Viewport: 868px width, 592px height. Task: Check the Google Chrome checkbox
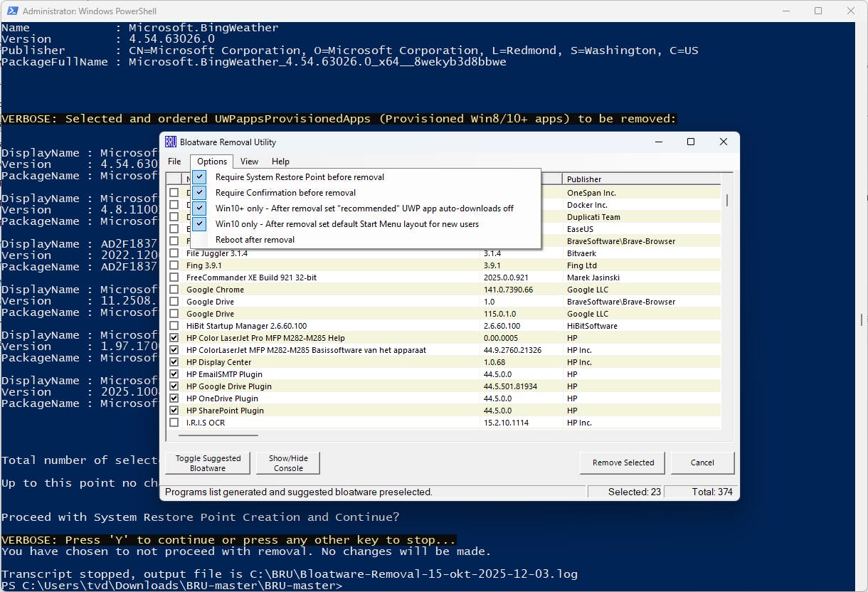tap(174, 290)
